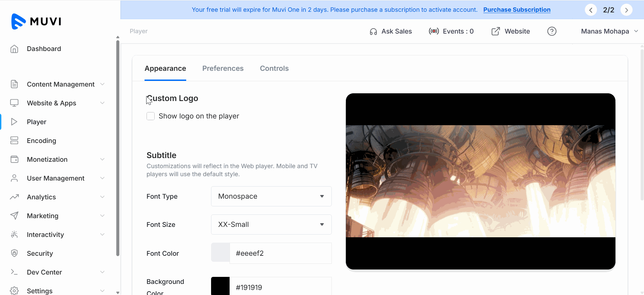Expand User Management chevron
The width and height of the screenshot is (644, 295).
(102, 178)
